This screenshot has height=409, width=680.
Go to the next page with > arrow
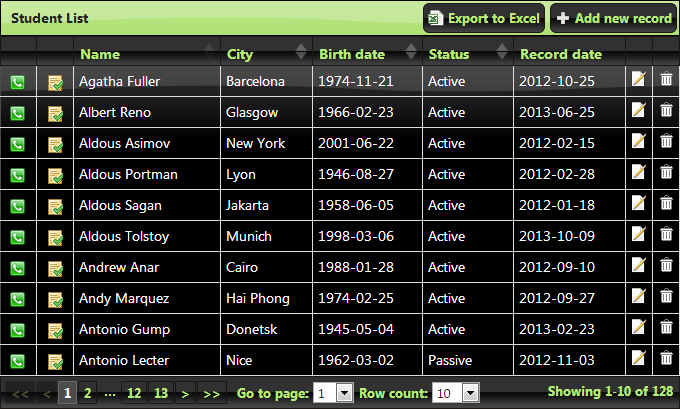(x=185, y=393)
